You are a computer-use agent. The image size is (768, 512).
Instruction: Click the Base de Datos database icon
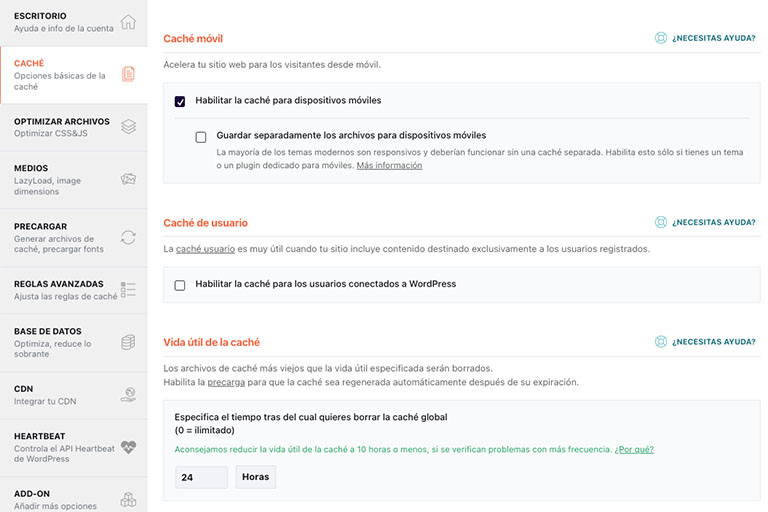click(128, 342)
